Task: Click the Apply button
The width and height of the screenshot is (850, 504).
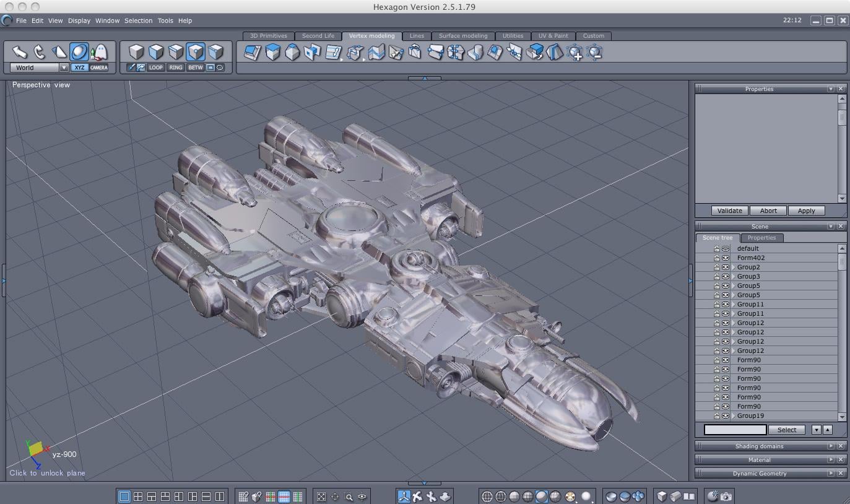Action: pos(806,211)
